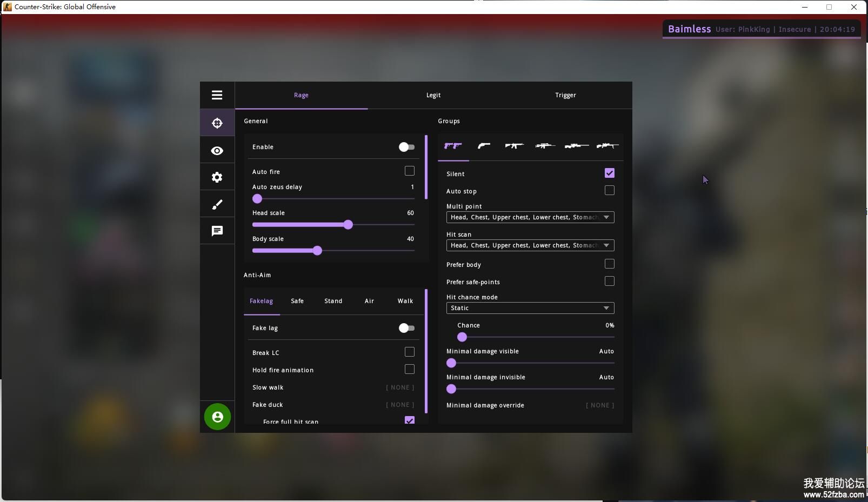Select the AWP long-barrel sniper group icon
The image size is (868, 502).
click(576, 145)
